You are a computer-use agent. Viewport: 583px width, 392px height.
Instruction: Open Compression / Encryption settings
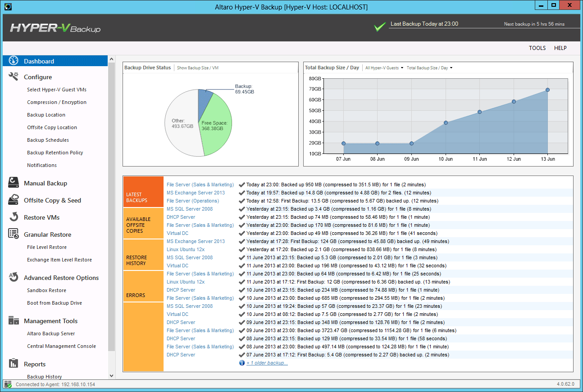tap(57, 102)
